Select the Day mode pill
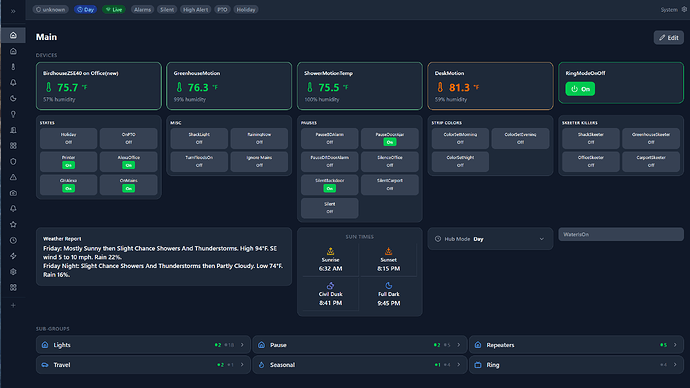The image size is (690, 388). pyautogui.click(x=85, y=9)
